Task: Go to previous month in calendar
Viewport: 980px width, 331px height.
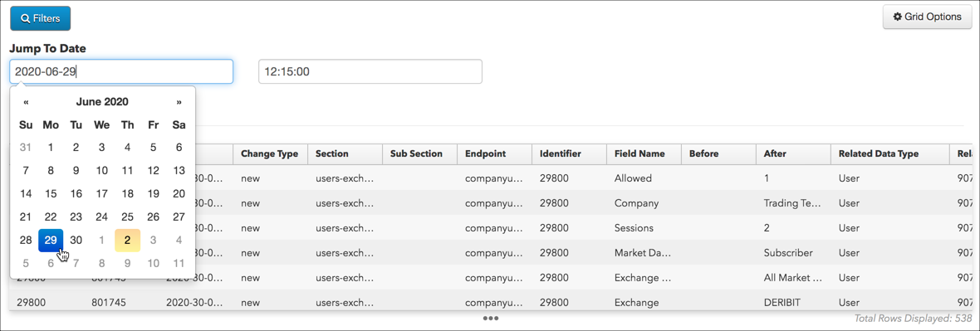Action: point(26,102)
